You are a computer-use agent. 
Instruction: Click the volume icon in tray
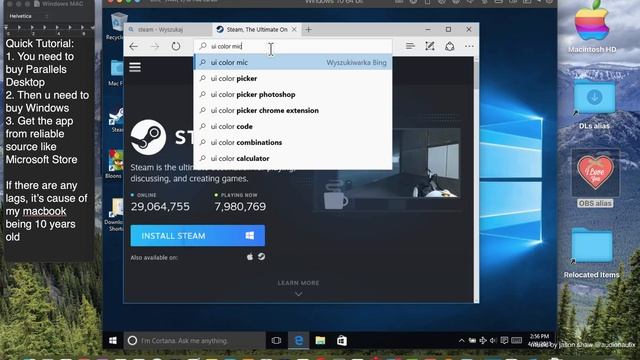[x=493, y=340]
